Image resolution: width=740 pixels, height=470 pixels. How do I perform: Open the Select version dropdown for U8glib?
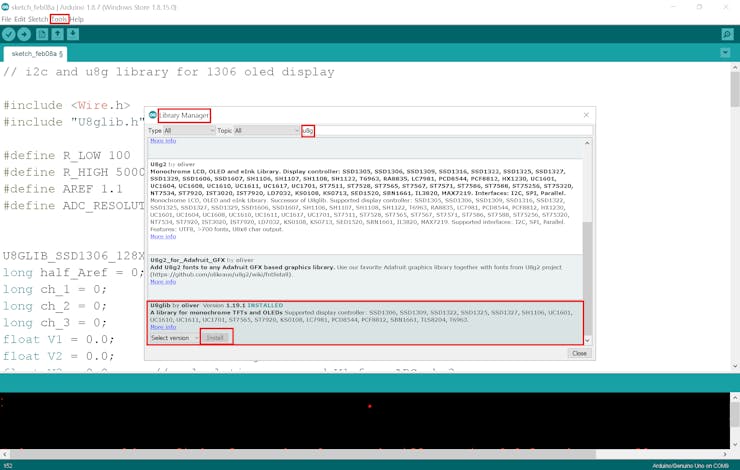click(x=175, y=338)
